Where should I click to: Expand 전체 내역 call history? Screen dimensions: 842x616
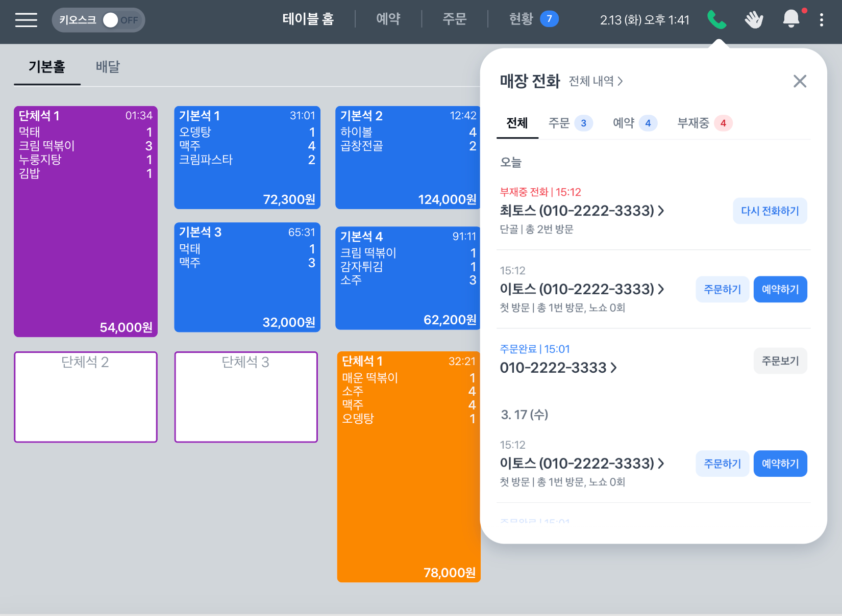tap(596, 81)
